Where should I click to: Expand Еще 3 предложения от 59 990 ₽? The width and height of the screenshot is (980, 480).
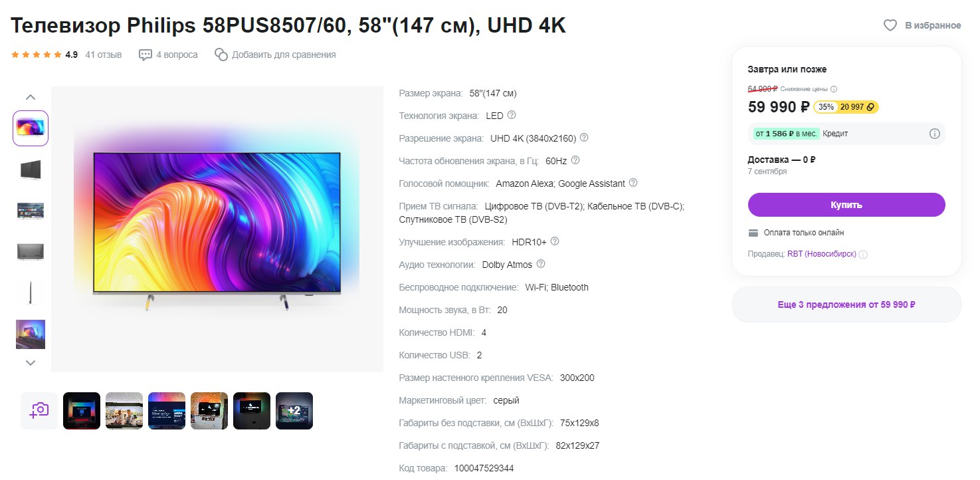[x=846, y=304]
